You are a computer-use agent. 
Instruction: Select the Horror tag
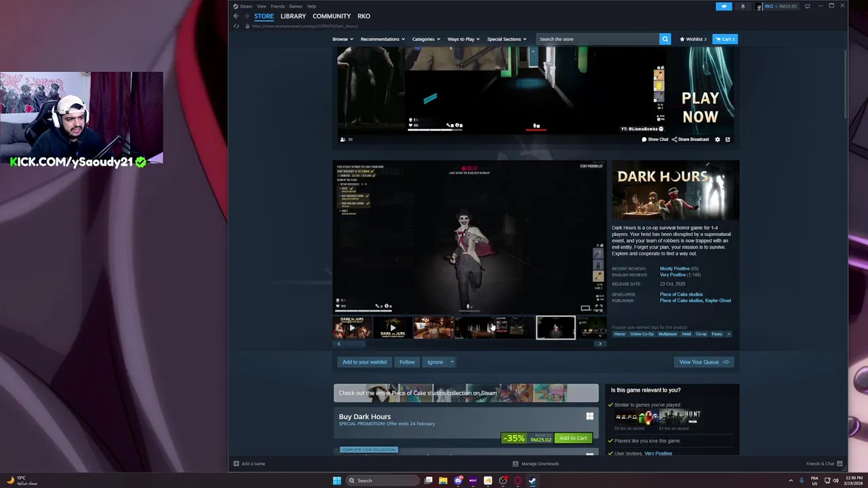[619, 334]
